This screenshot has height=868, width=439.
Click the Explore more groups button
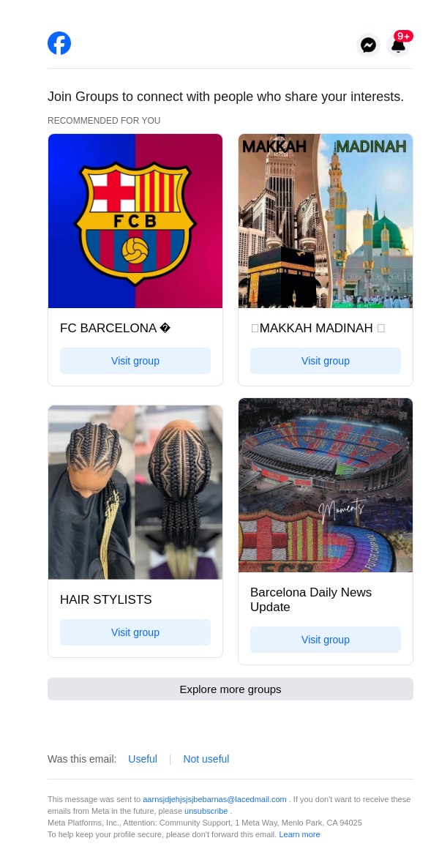click(x=230, y=689)
